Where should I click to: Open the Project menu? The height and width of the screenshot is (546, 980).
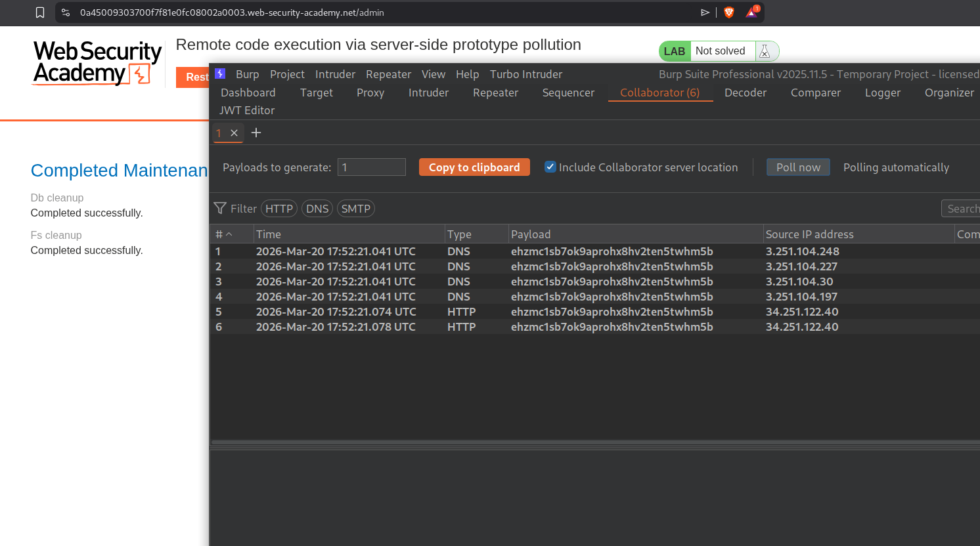click(287, 74)
